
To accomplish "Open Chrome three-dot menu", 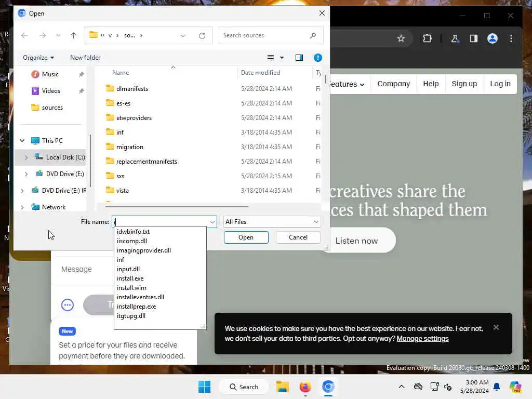I will (x=511, y=38).
